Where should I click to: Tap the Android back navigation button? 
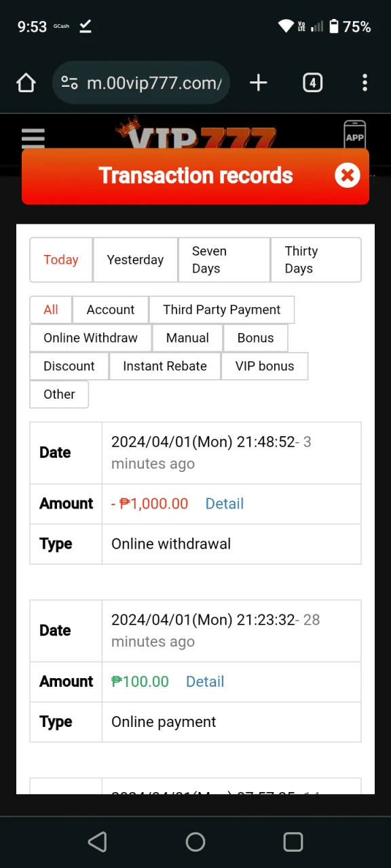pyautogui.click(x=98, y=842)
